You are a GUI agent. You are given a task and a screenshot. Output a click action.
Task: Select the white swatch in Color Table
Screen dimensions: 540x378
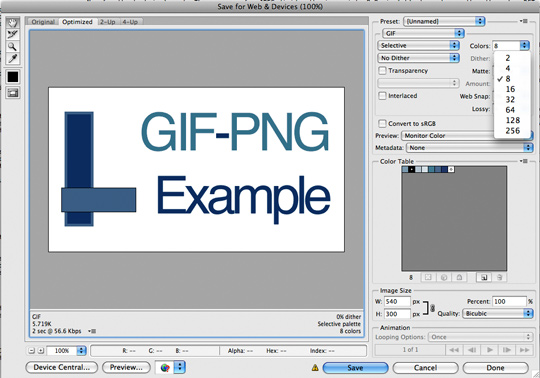click(451, 169)
